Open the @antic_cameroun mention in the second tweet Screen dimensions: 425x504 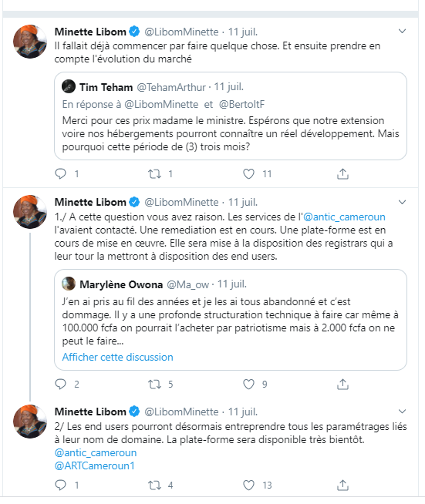click(344, 217)
